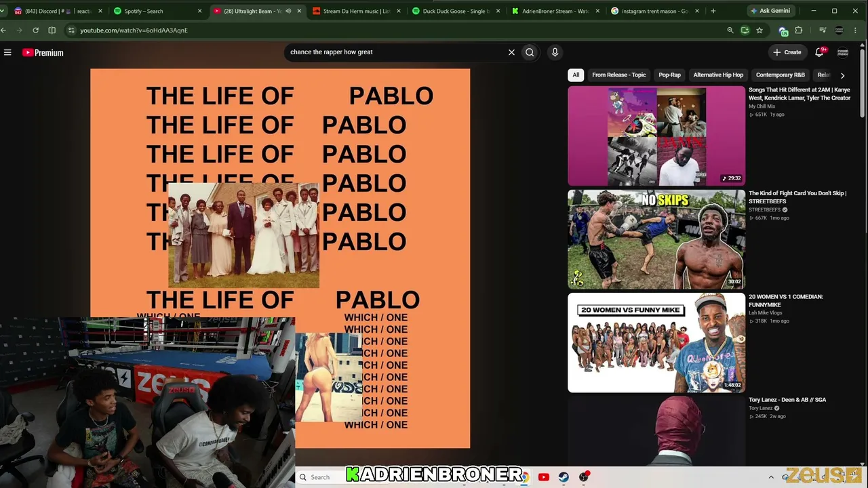Go back in browser history
This screenshot has height=488, width=868.
(4, 30)
